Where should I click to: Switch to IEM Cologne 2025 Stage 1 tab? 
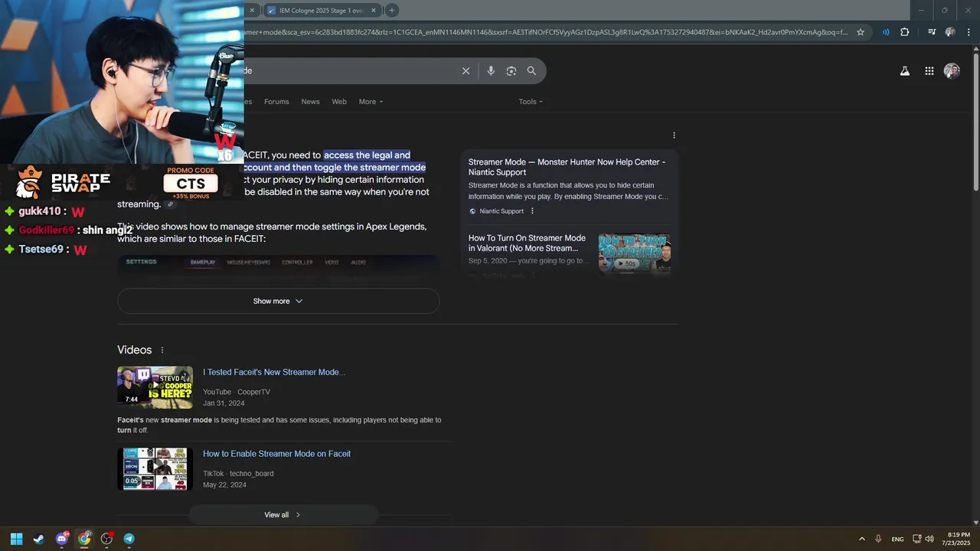click(322, 10)
